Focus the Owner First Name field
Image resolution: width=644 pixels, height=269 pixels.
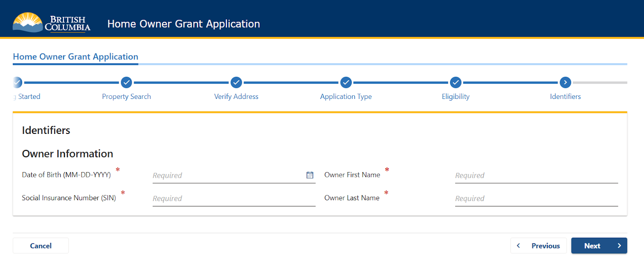pos(537,175)
